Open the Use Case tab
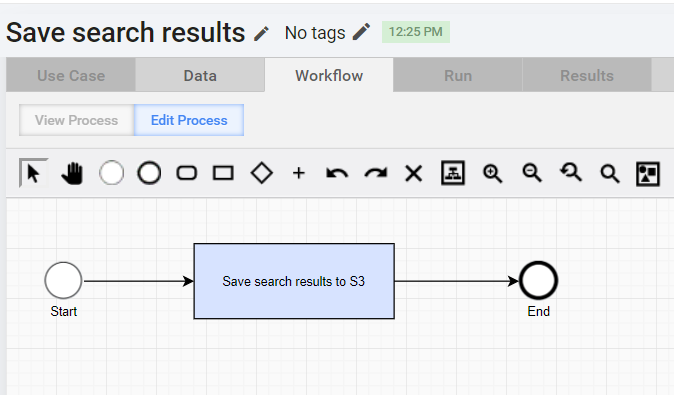This screenshot has height=395, width=674. [71, 75]
